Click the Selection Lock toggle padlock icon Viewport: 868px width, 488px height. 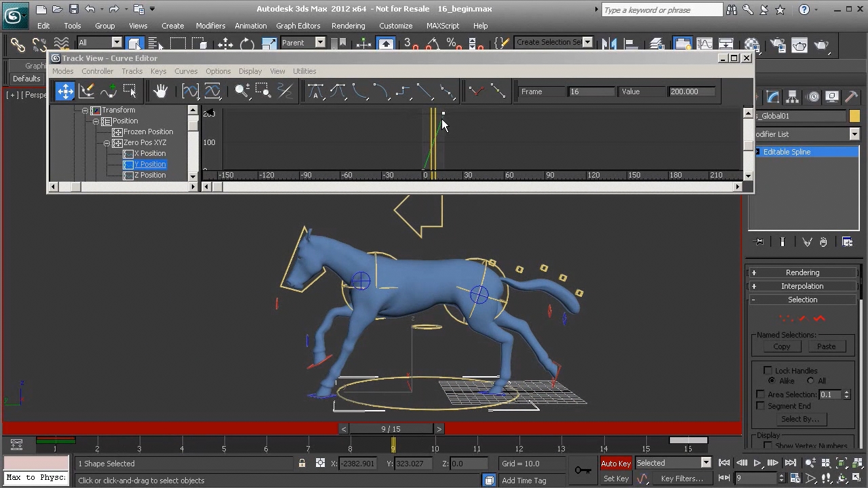point(302,464)
